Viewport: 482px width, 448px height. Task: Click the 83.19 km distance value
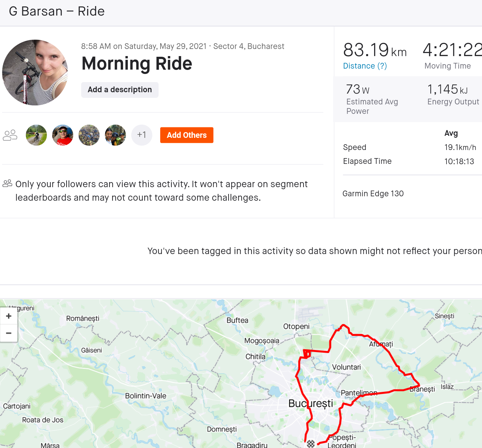(x=375, y=50)
